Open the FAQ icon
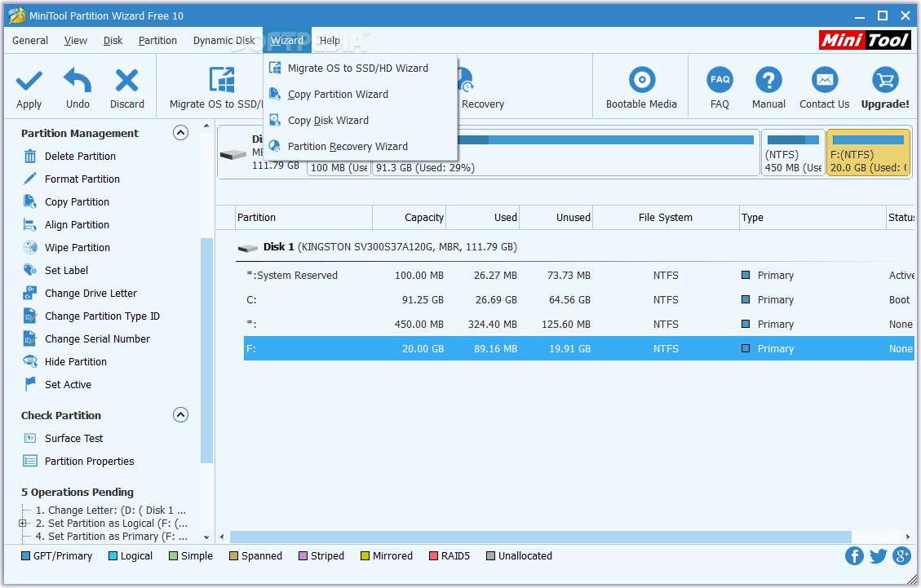This screenshot has height=588, width=921. pyautogui.click(x=720, y=80)
